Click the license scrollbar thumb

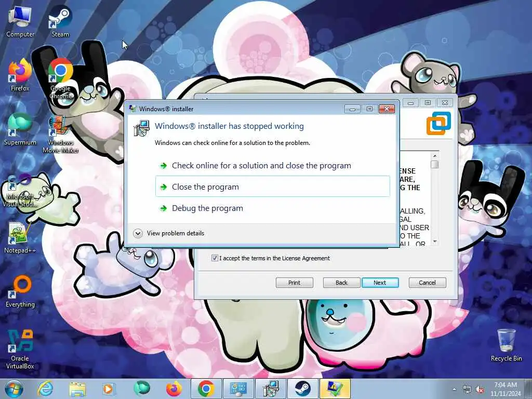click(x=435, y=165)
